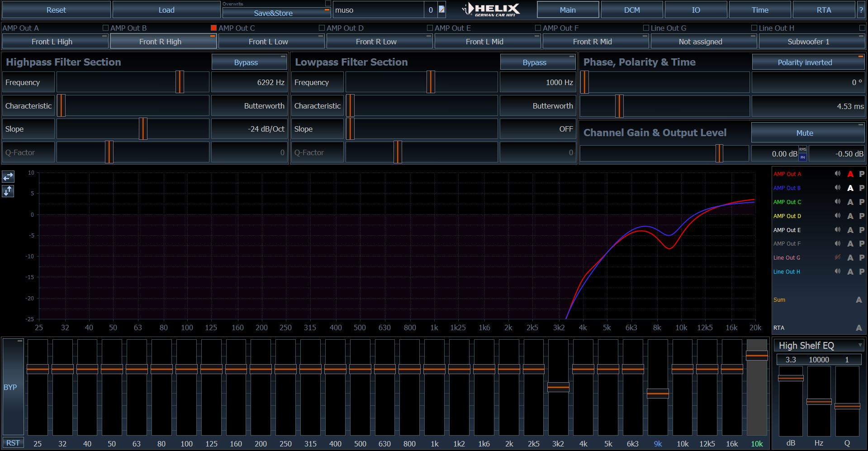Mute AMP Out F via speaker icon
This screenshot has height=451, width=868.
tap(837, 243)
